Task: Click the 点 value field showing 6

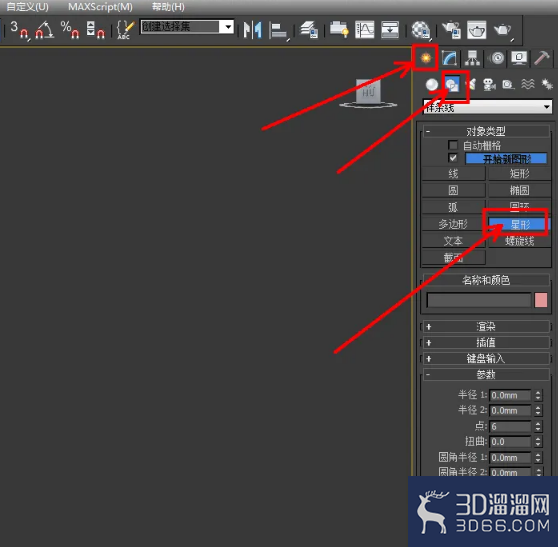Action: [x=510, y=426]
